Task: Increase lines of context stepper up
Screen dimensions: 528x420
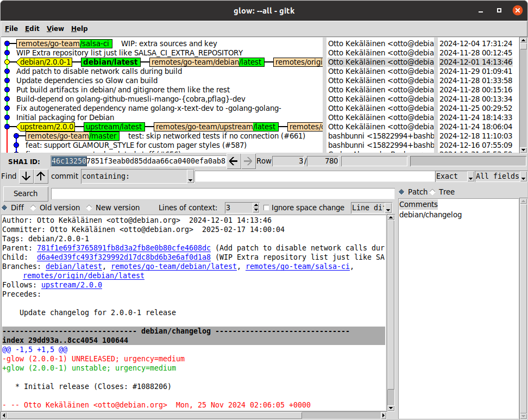Action: [256, 205]
